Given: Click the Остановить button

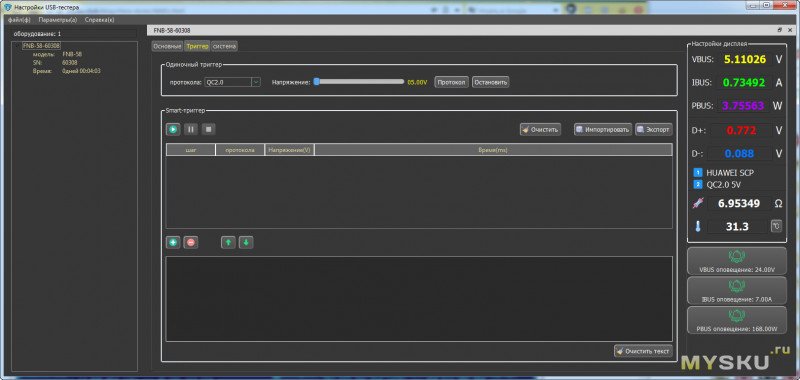Looking at the screenshot, I should 490,82.
